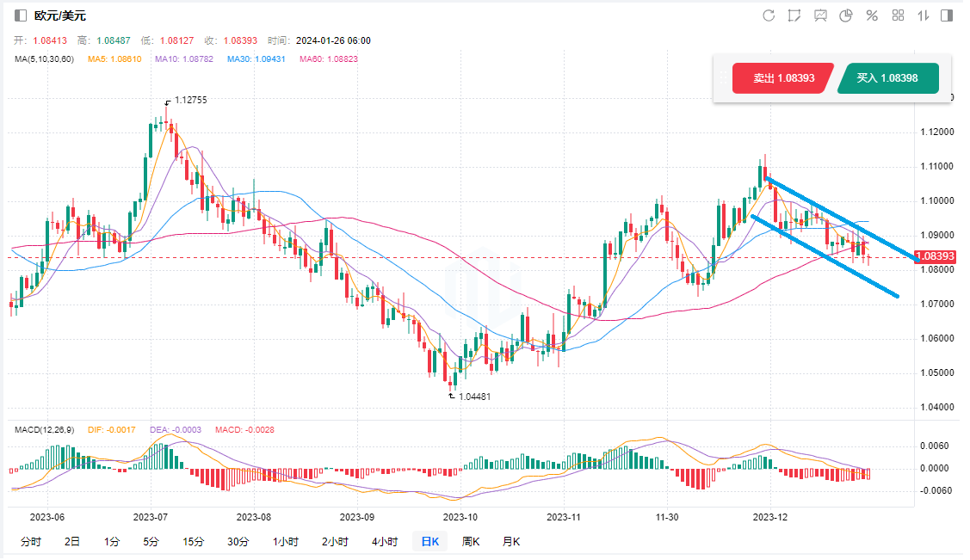Open the four-square grid layout icon
This screenshot has height=560, width=970.
pyautogui.click(x=898, y=15)
